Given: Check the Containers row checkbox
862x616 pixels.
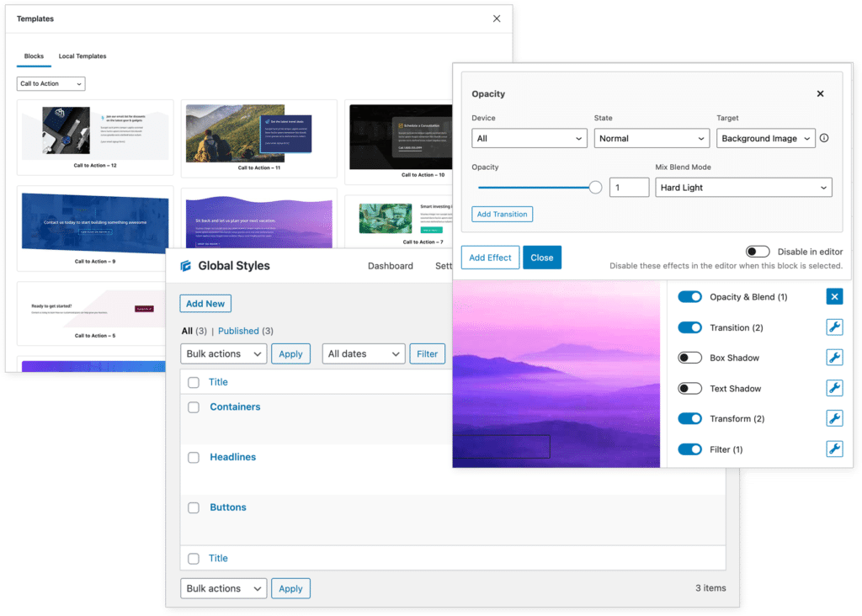Looking at the screenshot, I should (194, 406).
